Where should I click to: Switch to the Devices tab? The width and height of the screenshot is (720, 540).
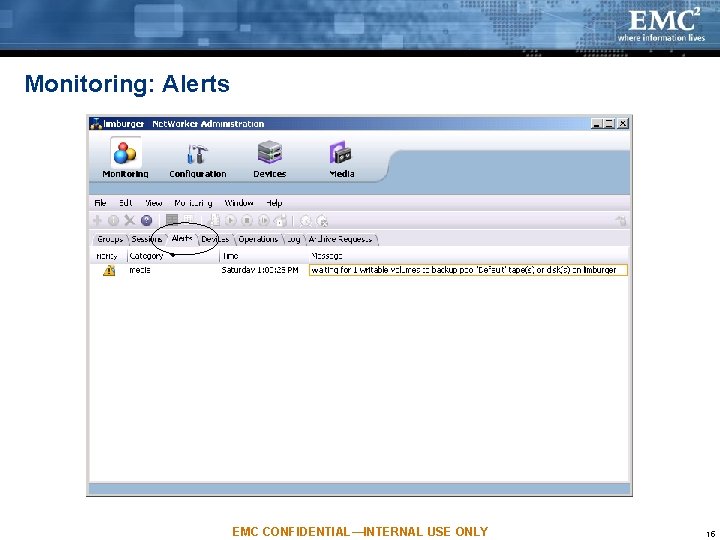pos(215,239)
